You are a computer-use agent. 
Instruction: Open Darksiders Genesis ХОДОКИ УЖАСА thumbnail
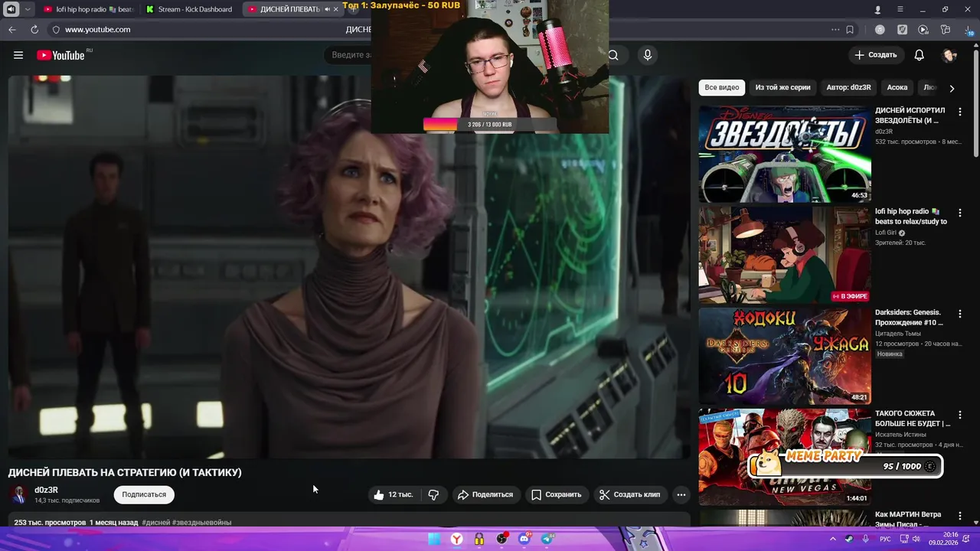point(785,356)
